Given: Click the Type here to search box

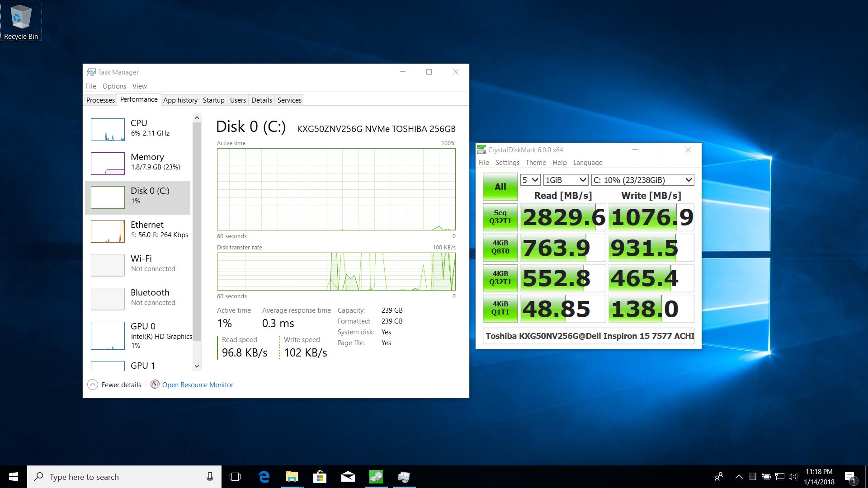Looking at the screenshot, I should tap(124, 477).
